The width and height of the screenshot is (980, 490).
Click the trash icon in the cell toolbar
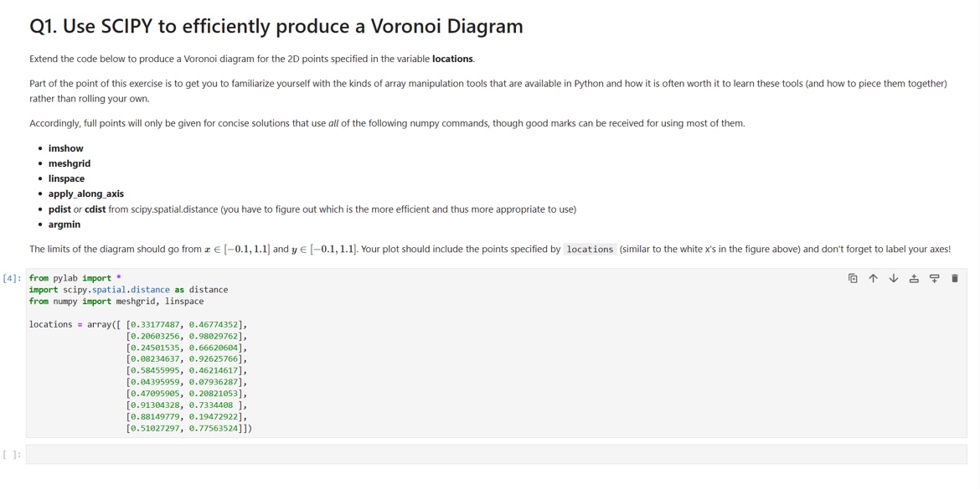tap(955, 278)
